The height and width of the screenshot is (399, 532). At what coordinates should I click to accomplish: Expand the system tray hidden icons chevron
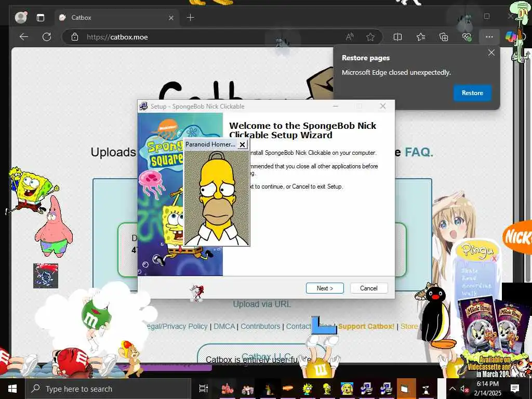pyautogui.click(x=453, y=389)
